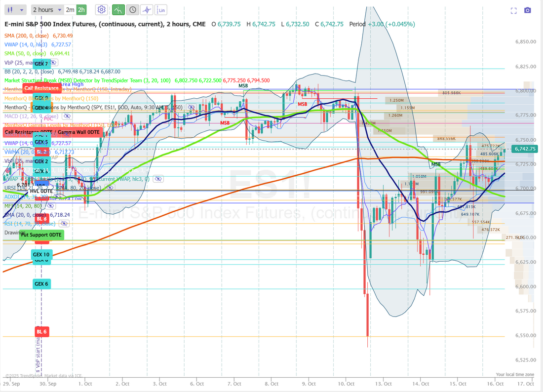Click the candlestick chart type icon
This screenshot has width=543, height=392.
tap(9, 9)
